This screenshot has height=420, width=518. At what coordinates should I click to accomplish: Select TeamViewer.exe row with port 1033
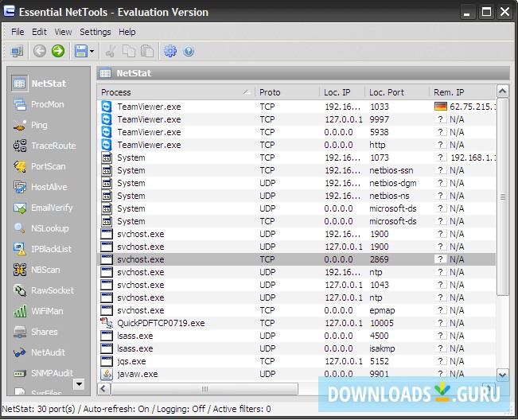click(297, 107)
